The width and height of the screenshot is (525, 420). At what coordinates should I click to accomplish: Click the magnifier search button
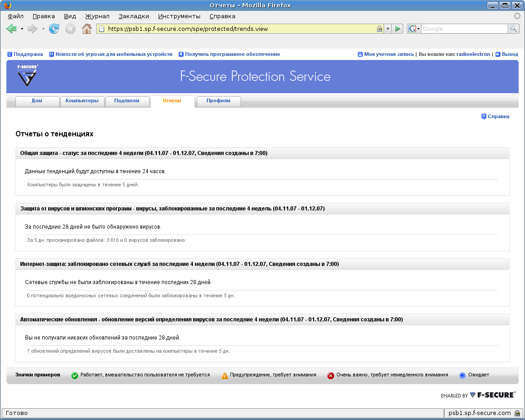(513, 29)
